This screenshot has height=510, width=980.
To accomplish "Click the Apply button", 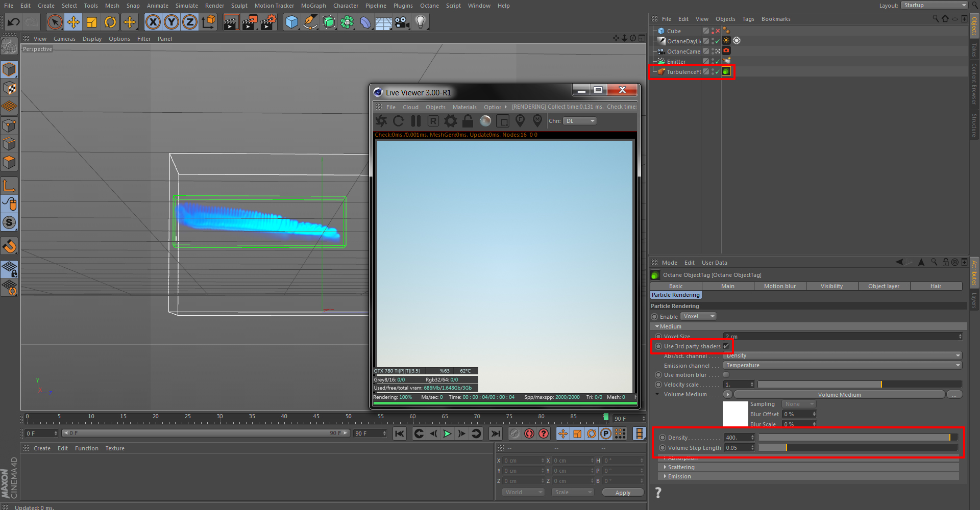I will pos(623,493).
